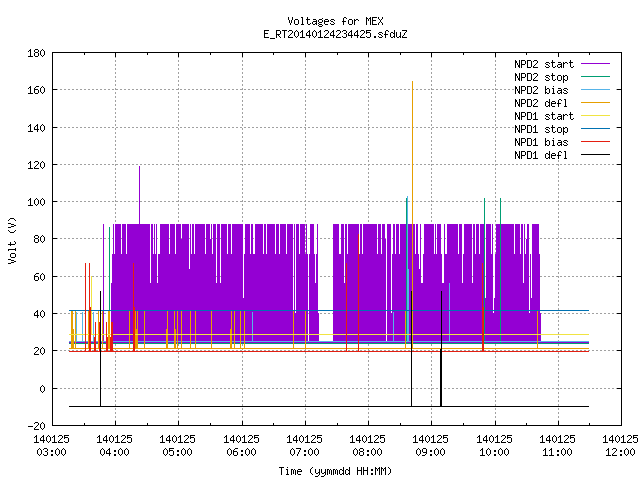The height and width of the screenshot is (480, 640).
Task: Click the chart title Voltages for MEX
Action: tap(335, 21)
